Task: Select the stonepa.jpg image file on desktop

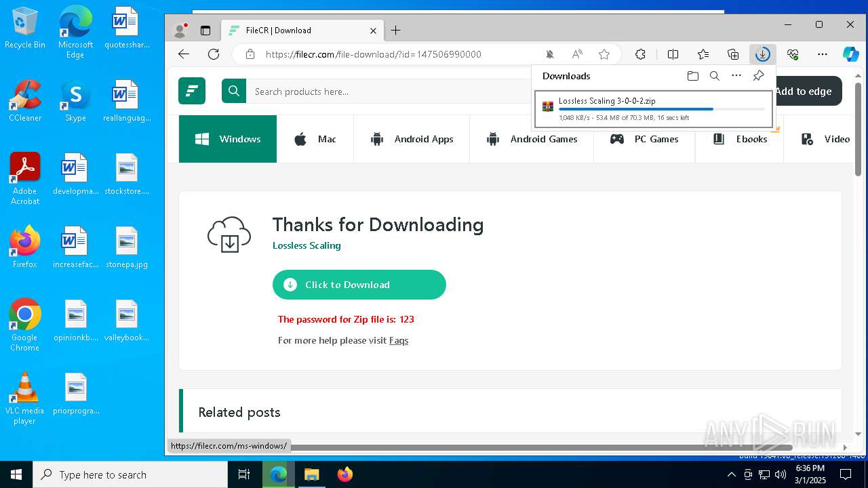Action: coord(126,248)
